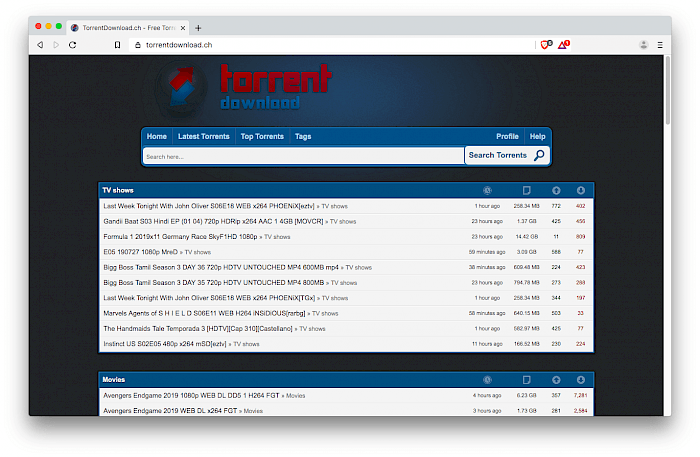
Task: Open the browser hamburger menu
Action: (660, 45)
